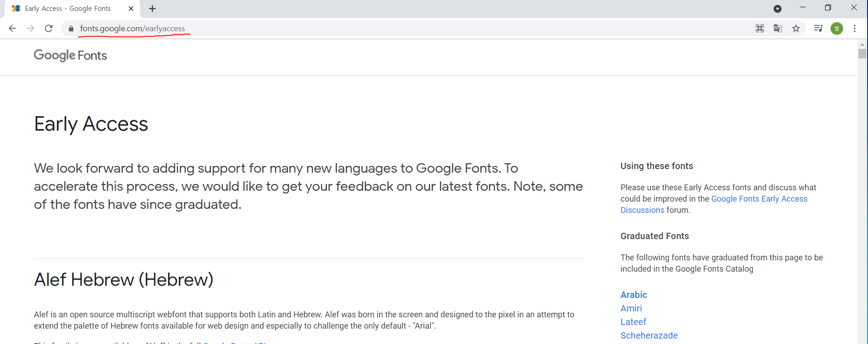Image resolution: width=868 pixels, height=344 pixels.
Task: Click the 'Using these fonts' heading
Action: [x=657, y=166]
